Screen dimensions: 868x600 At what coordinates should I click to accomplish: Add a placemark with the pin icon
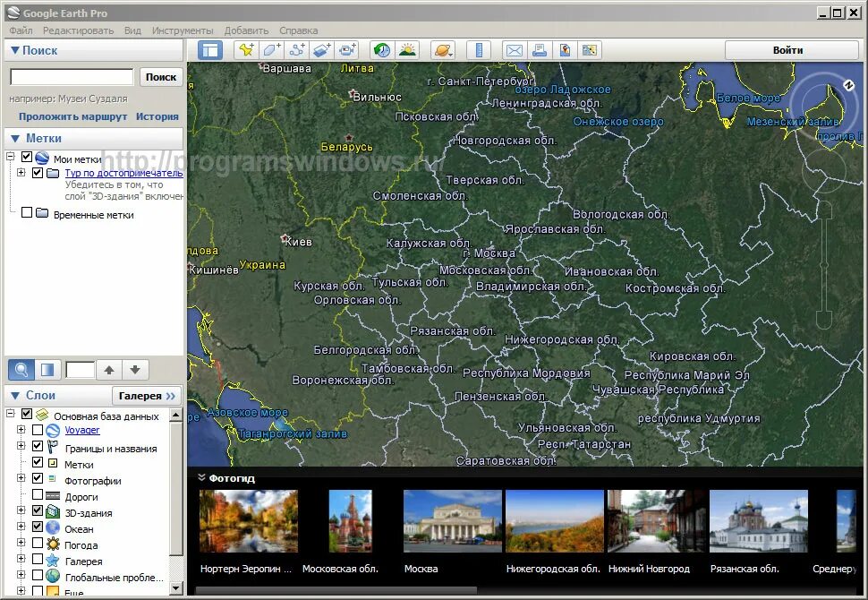pyautogui.click(x=246, y=50)
